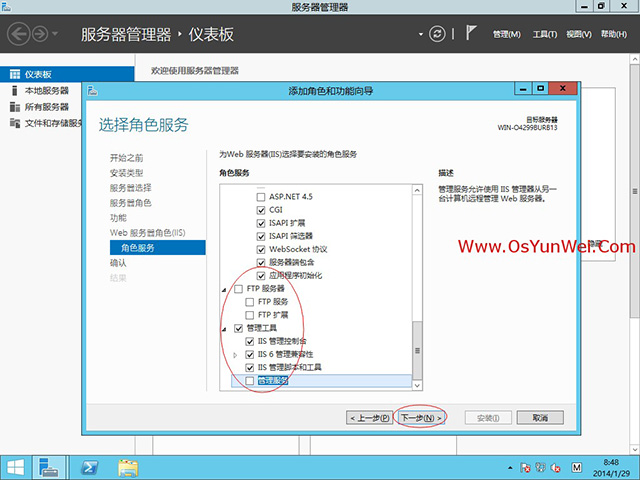Open the 工具(T) menu

[544, 34]
